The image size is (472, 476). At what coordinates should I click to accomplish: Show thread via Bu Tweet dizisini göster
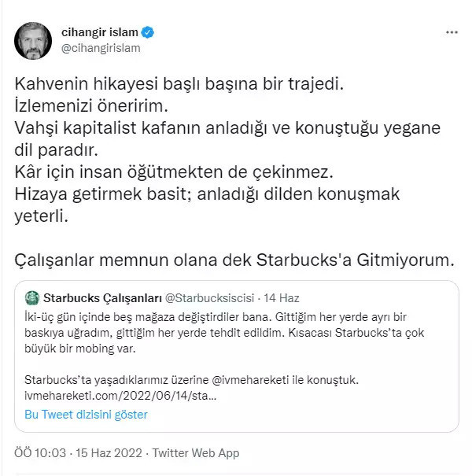[x=86, y=414]
